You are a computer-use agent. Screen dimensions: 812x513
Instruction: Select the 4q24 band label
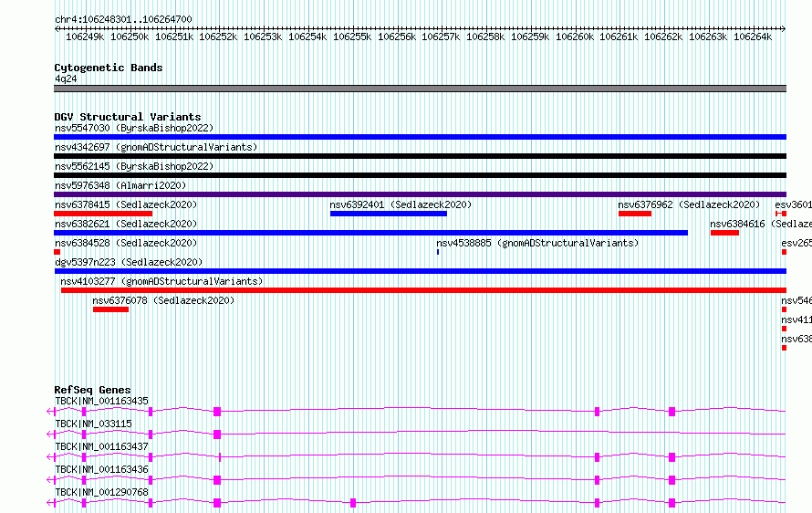point(66,79)
